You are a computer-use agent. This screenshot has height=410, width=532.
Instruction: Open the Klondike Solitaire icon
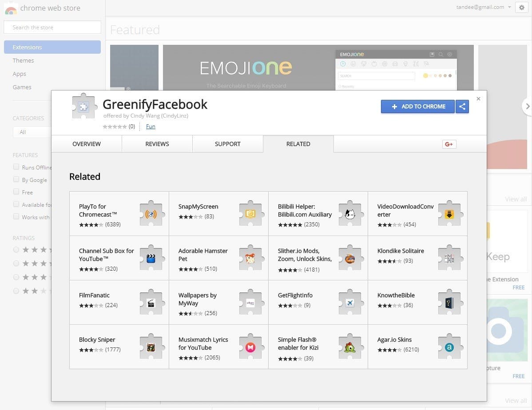(450, 258)
